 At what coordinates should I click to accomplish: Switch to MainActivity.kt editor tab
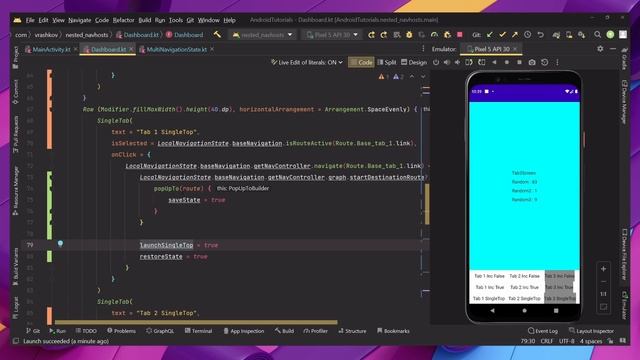(x=51, y=49)
